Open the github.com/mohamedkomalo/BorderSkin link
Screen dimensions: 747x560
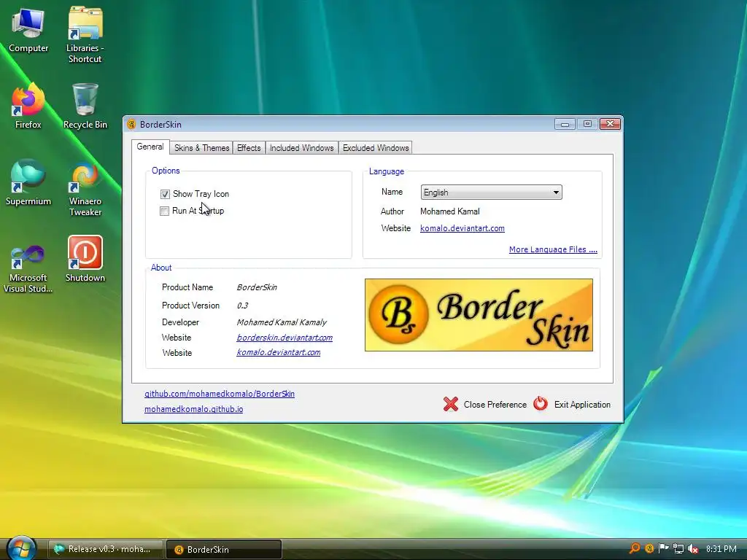click(x=219, y=394)
